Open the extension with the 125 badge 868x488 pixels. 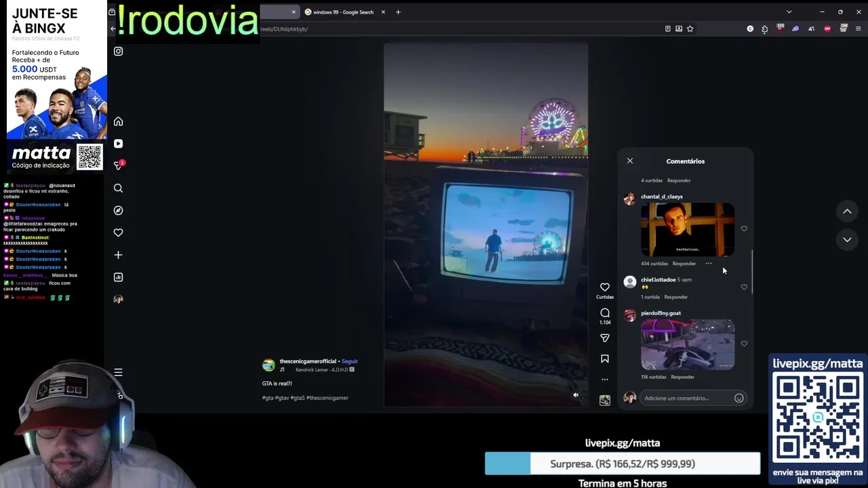[x=780, y=28]
